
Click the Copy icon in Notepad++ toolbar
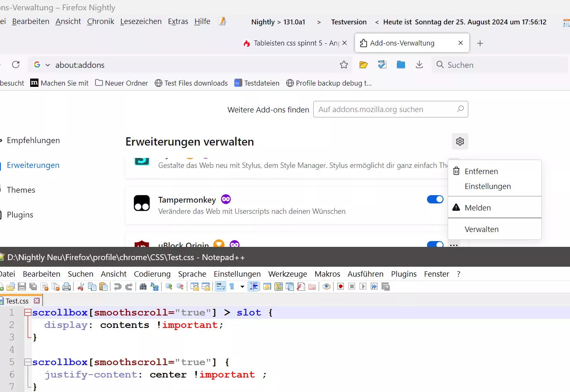[x=92, y=287]
